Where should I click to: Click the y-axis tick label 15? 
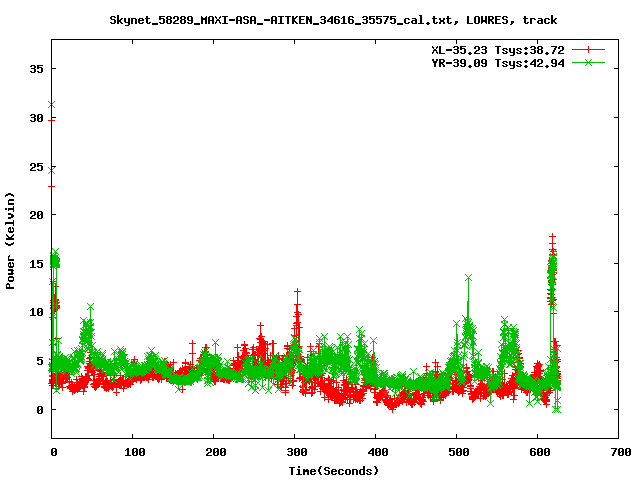36,264
